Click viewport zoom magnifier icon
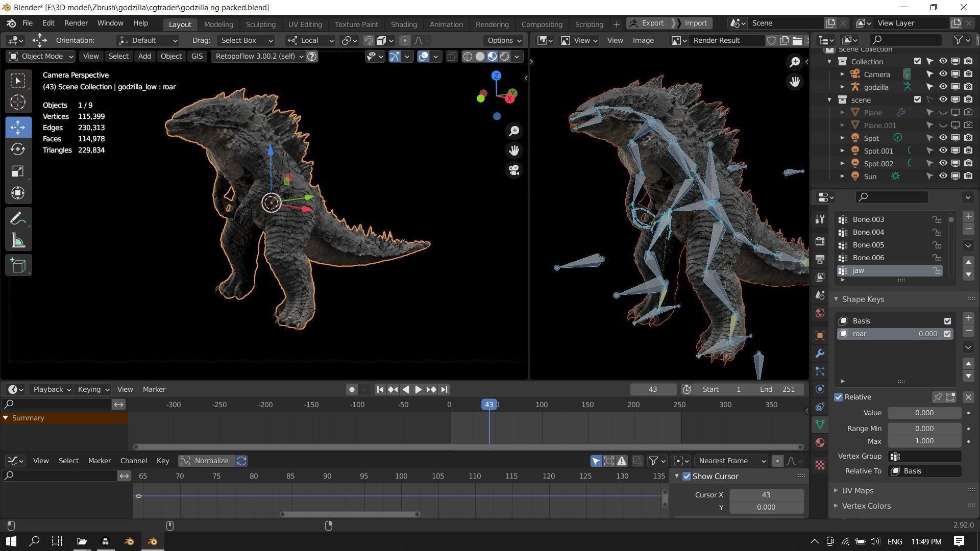The height and width of the screenshot is (551, 980). click(514, 131)
